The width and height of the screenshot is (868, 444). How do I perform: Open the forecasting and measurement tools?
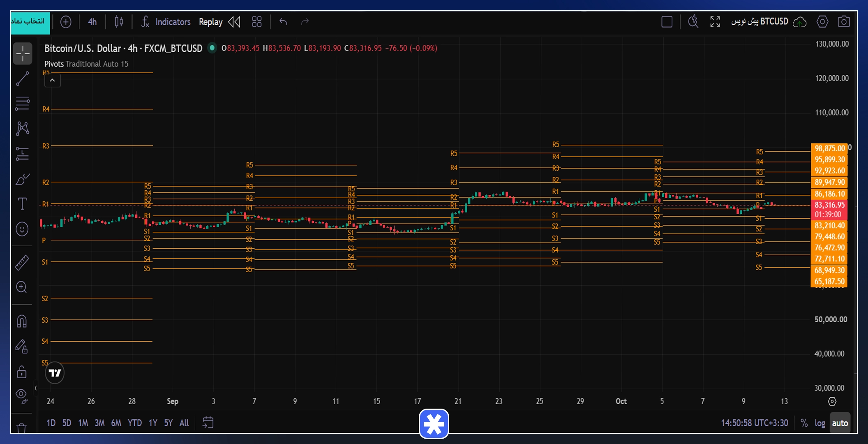[23, 154]
